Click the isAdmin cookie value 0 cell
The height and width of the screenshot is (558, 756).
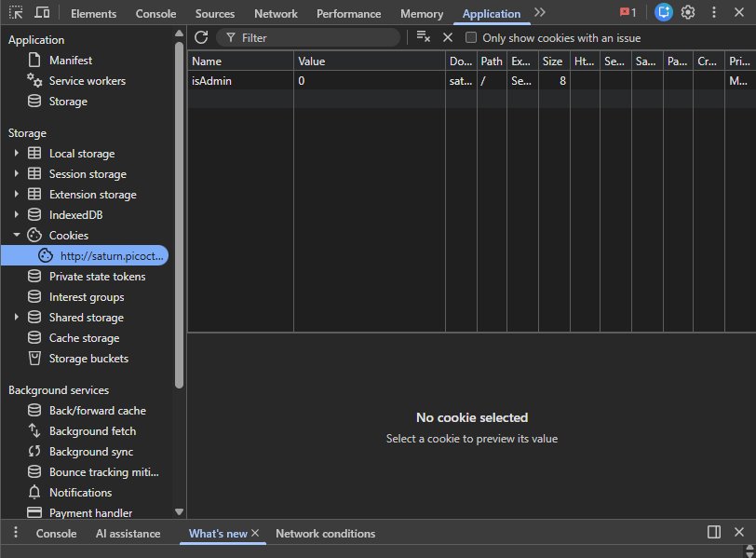click(x=370, y=80)
